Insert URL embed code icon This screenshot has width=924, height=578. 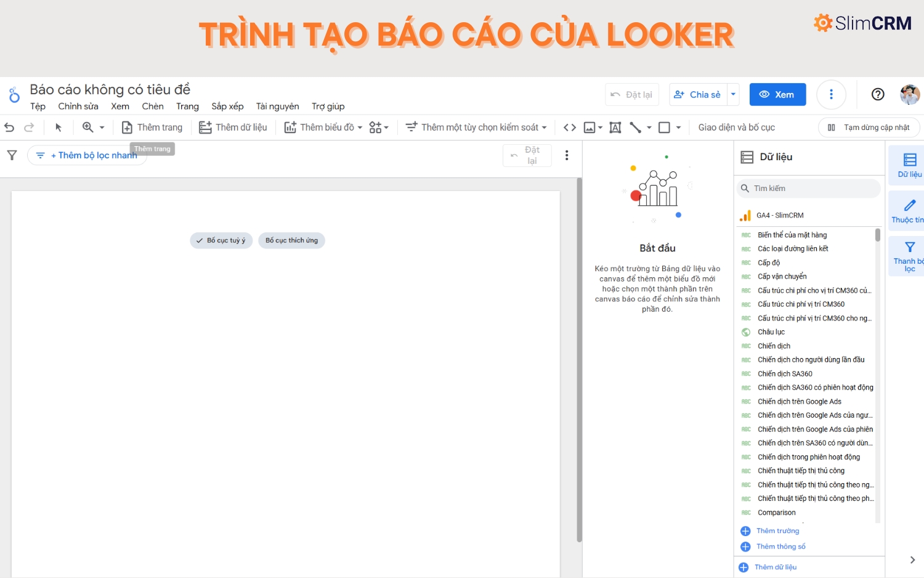570,128
